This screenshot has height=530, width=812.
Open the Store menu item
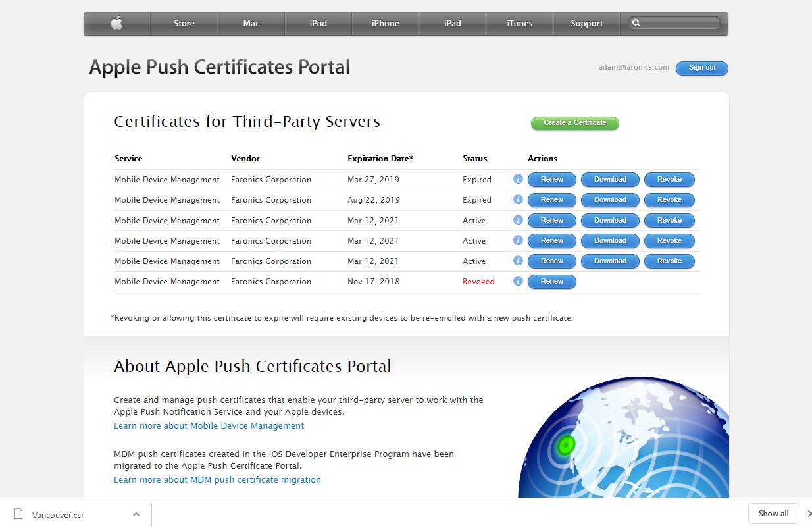point(184,24)
